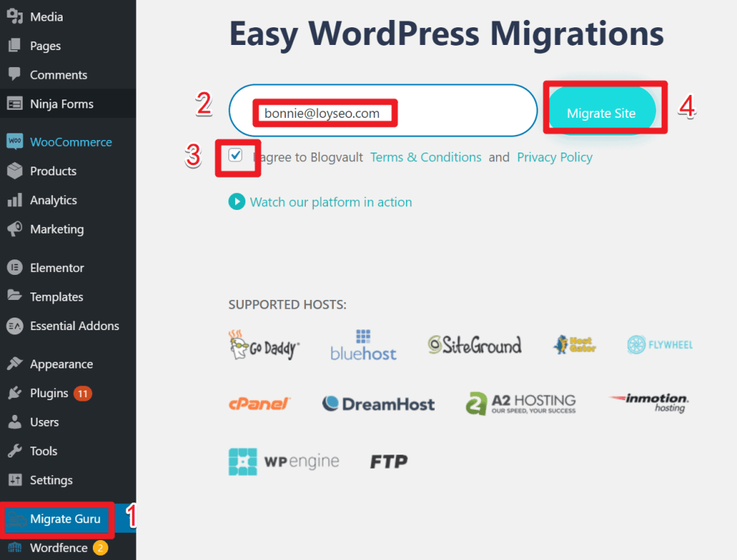Click the FTP host option
The width and height of the screenshot is (737, 560).
click(388, 461)
